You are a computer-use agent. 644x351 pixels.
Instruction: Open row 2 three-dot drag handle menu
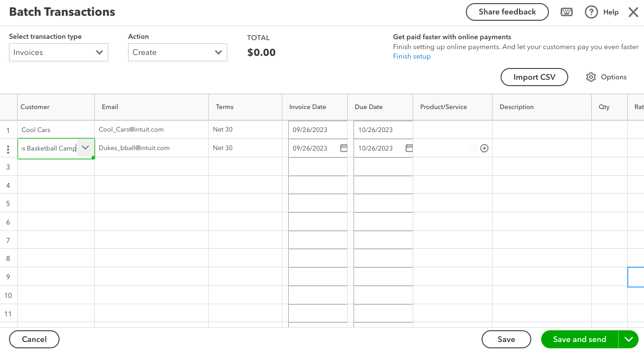8,150
